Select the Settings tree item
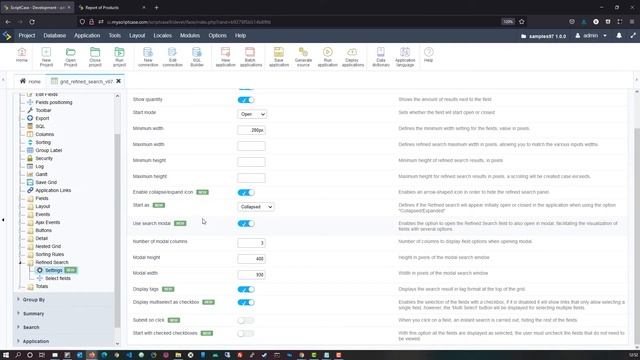This screenshot has height=360, width=640. (x=53, y=270)
